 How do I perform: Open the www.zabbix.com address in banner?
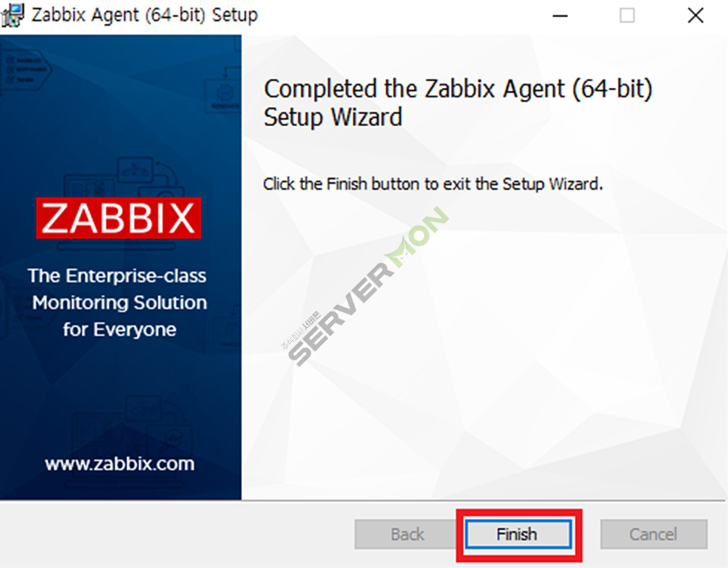click(x=120, y=464)
